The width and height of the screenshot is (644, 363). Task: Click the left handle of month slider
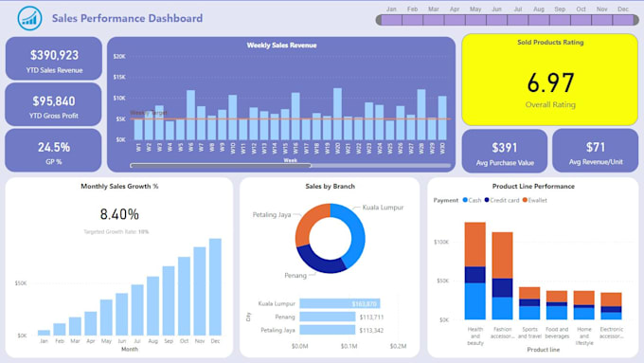tap(379, 20)
